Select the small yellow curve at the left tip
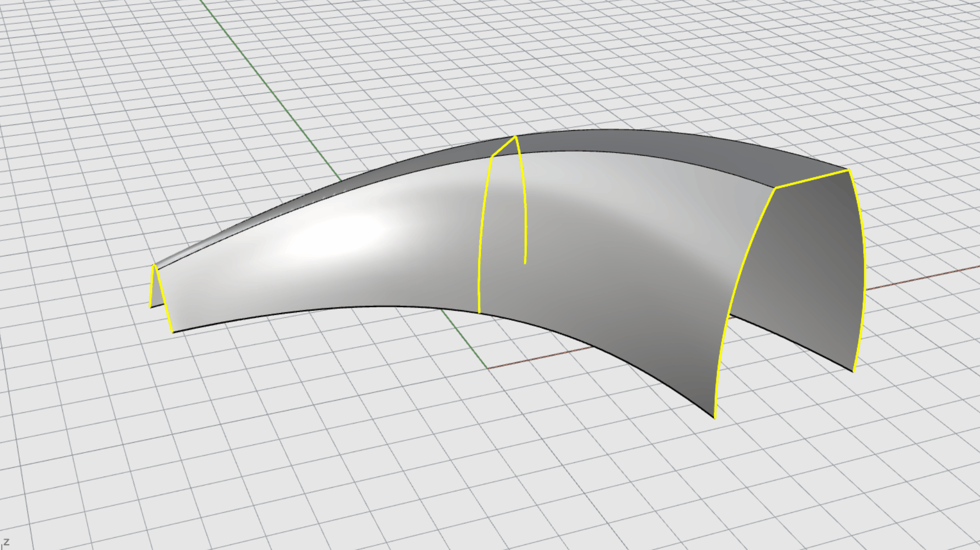The image size is (980, 550). point(152,287)
